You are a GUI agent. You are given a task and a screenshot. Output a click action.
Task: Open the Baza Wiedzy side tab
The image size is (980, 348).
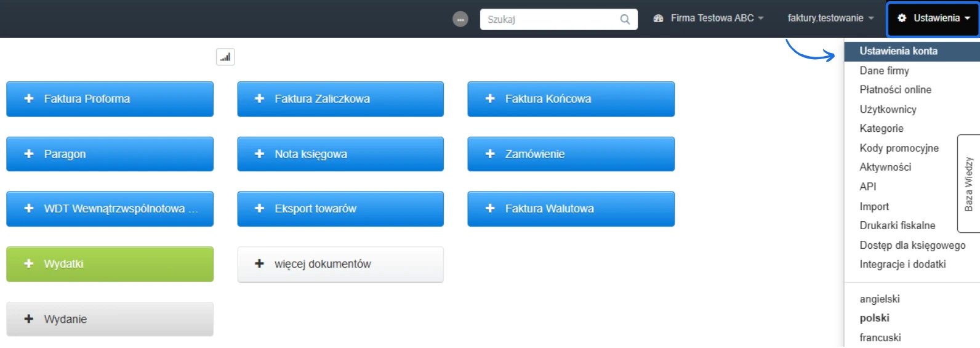tap(969, 184)
